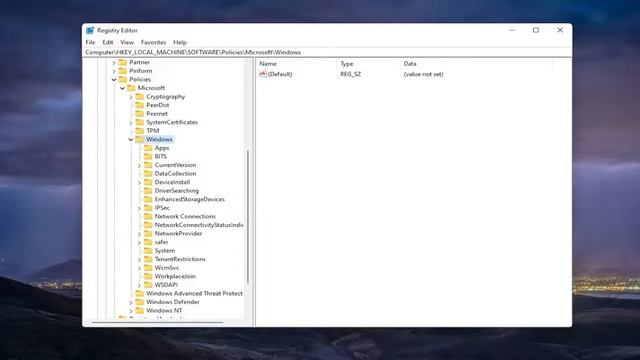640x360 pixels.
Task: Collapse the Windows key
Action: pos(131,140)
